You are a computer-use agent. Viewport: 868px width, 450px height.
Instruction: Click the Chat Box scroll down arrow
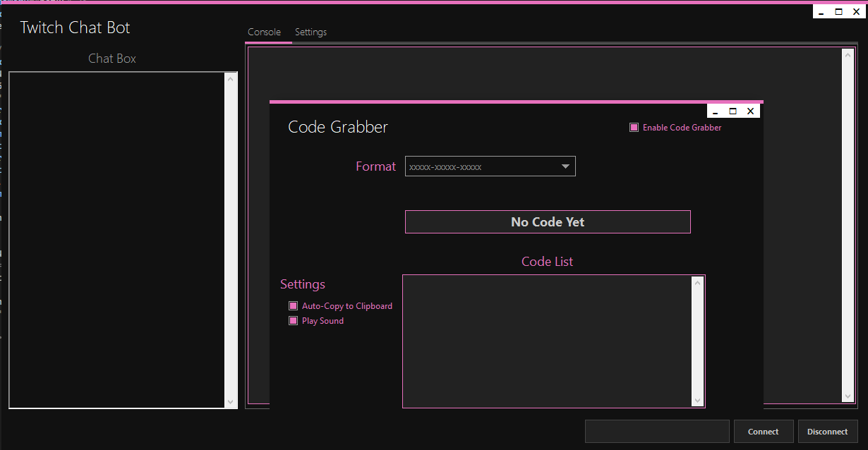[x=231, y=401]
